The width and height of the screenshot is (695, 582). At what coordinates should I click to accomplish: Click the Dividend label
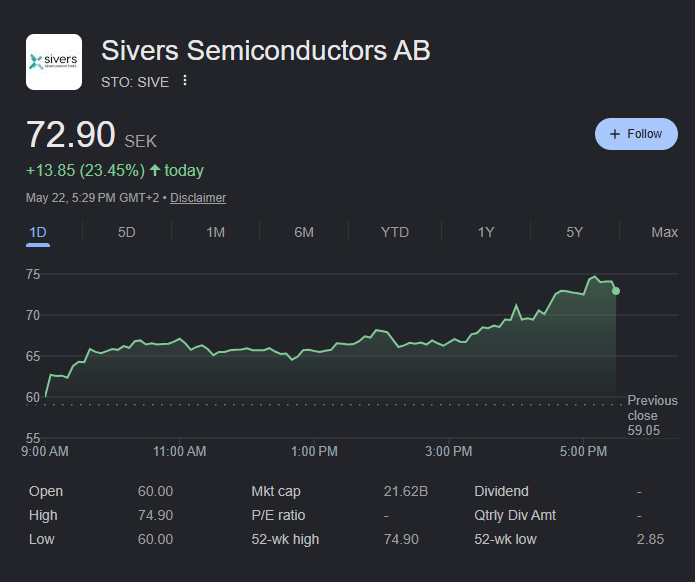coord(501,491)
